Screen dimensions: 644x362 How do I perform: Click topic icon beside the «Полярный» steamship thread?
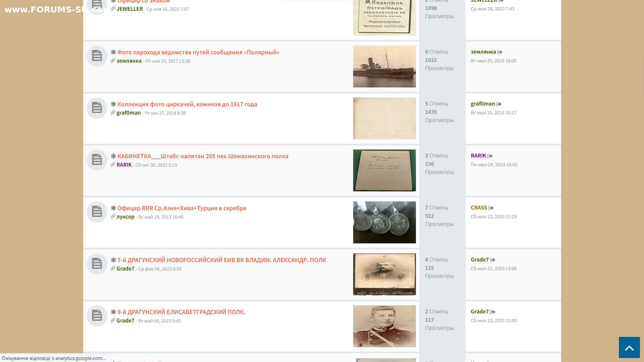pyautogui.click(x=97, y=56)
